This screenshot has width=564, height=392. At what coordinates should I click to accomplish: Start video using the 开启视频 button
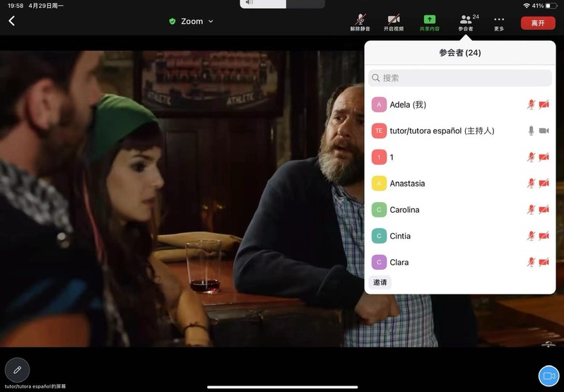394,23
